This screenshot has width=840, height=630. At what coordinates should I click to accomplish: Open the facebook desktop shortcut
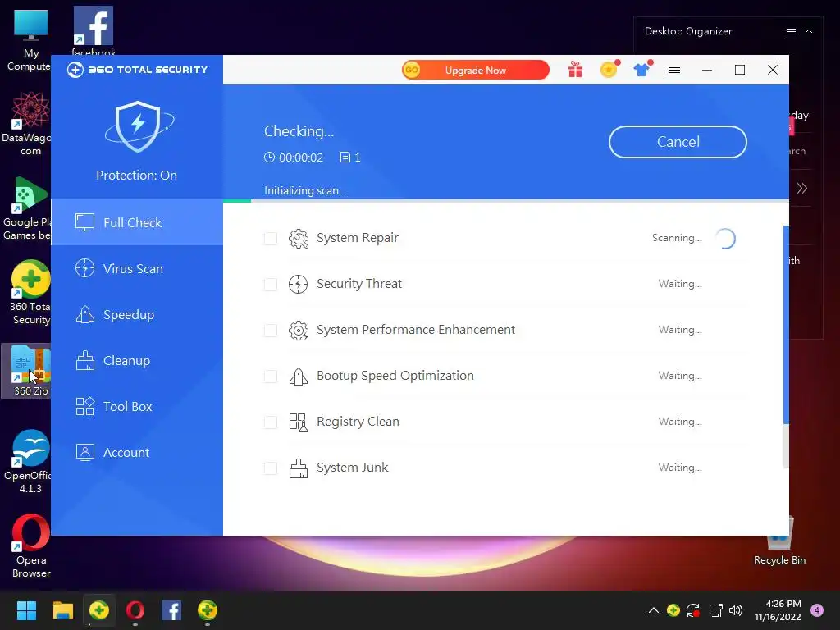94,32
